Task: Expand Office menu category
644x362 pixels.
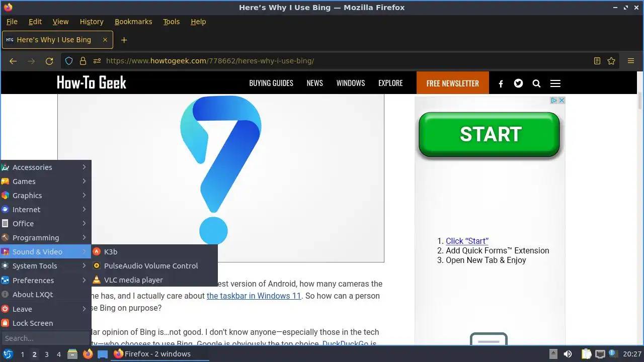Action: 45,224
